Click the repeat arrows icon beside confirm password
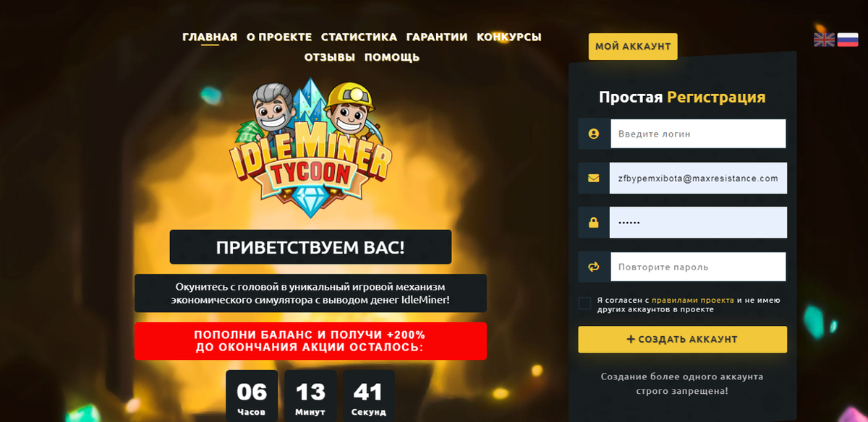 pyautogui.click(x=594, y=267)
